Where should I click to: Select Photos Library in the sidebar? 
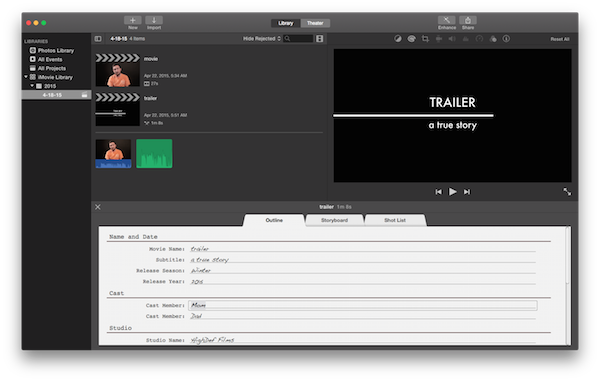pyautogui.click(x=55, y=50)
